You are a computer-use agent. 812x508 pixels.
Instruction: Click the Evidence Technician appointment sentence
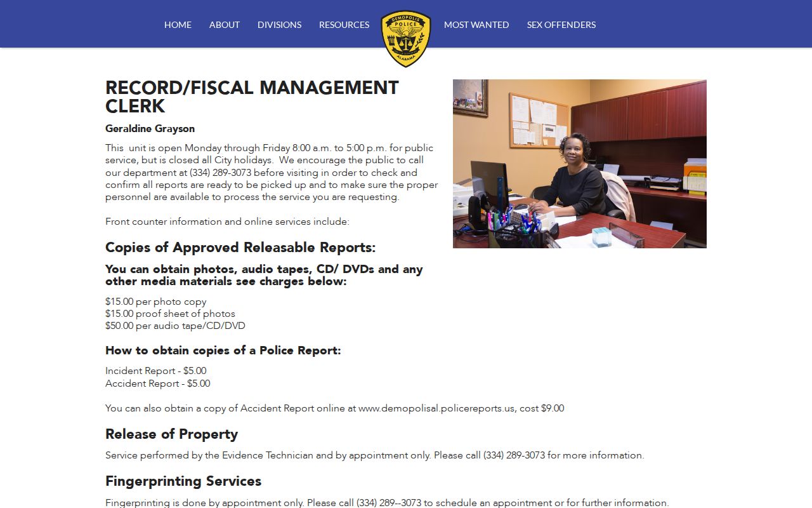tap(374, 455)
